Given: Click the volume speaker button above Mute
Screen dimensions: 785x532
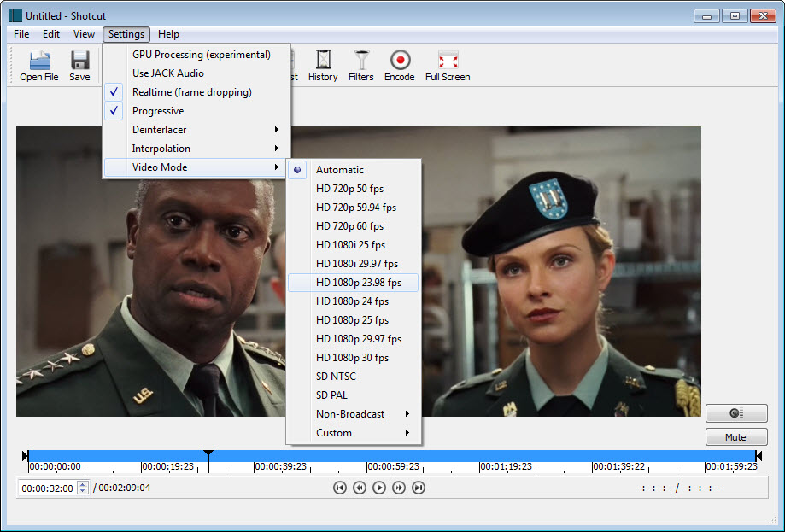Looking at the screenshot, I should (x=736, y=413).
